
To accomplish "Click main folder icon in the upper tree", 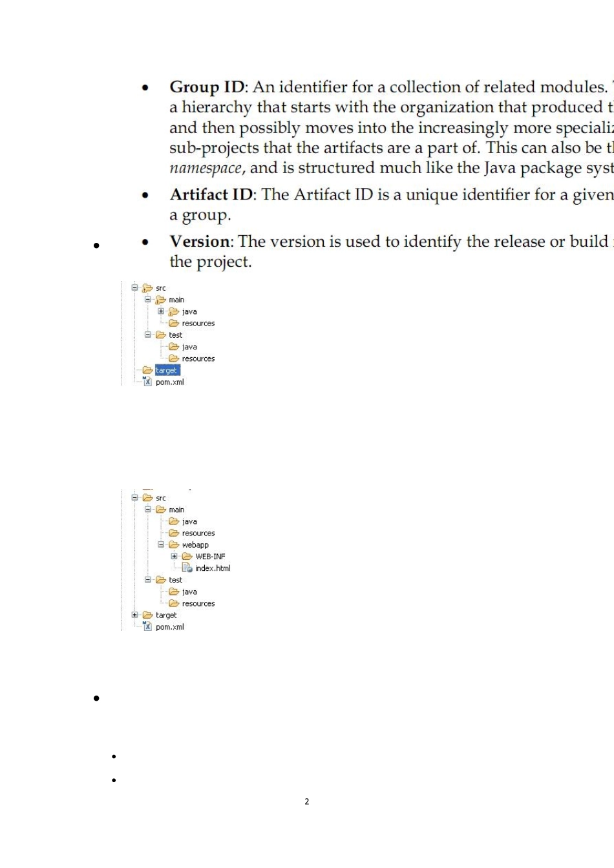I will coord(160,300).
